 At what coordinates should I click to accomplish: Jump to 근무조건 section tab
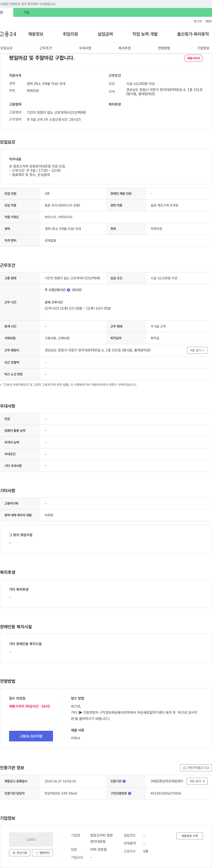[46, 48]
